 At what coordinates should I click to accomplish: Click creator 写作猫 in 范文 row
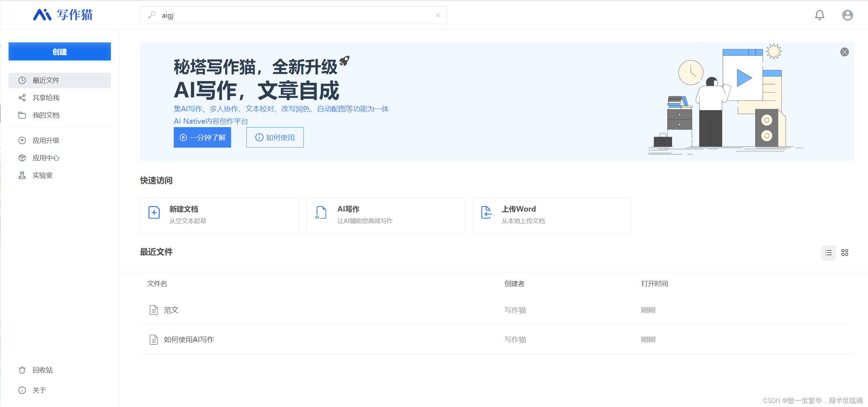coord(515,310)
